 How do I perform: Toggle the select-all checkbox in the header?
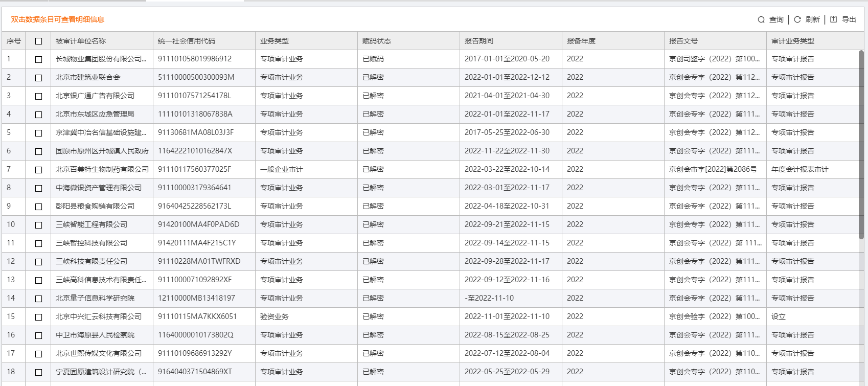38,41
